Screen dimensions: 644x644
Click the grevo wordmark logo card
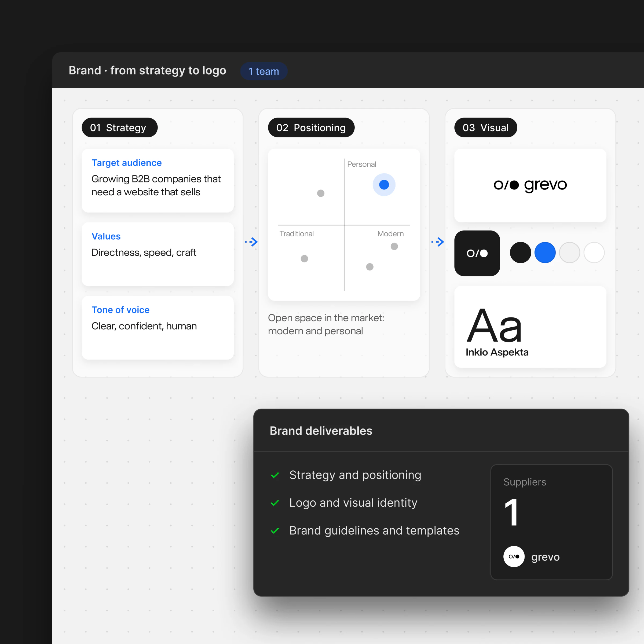(x=530, y=185)
